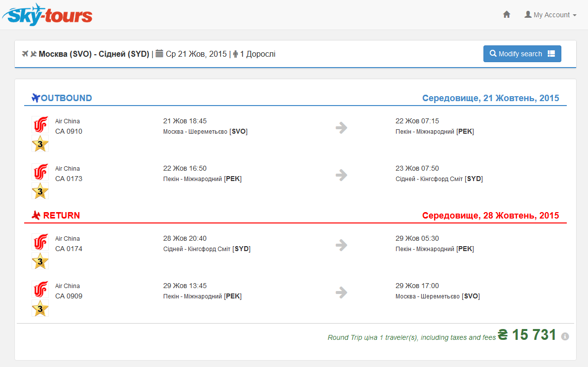
Task: Click the passenger icon beside 1 Дорослі
Action: coord(235,54)
